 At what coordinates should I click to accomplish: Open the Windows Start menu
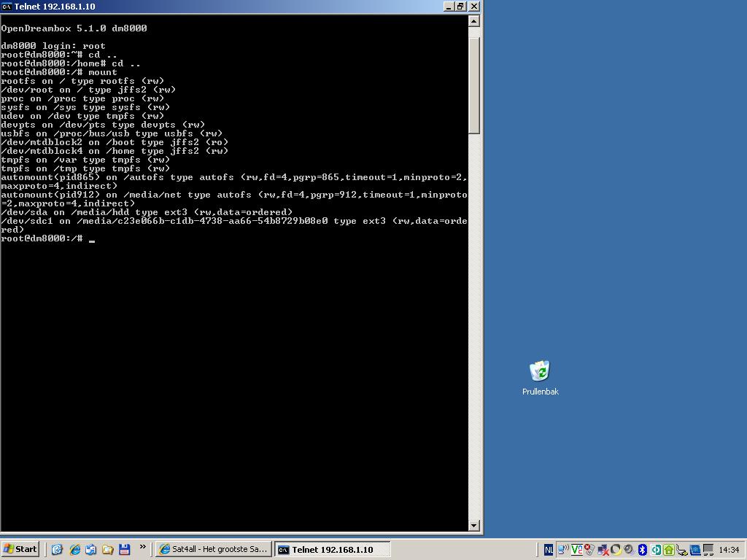(x=20, y=549)
